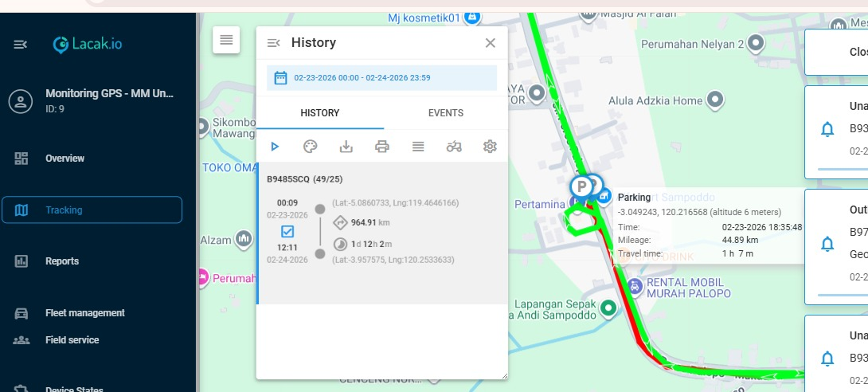The height and width of the screenshot is (392, 868).
Task: Click the Perumah hotel marker icon
Action: coord(202,276)
